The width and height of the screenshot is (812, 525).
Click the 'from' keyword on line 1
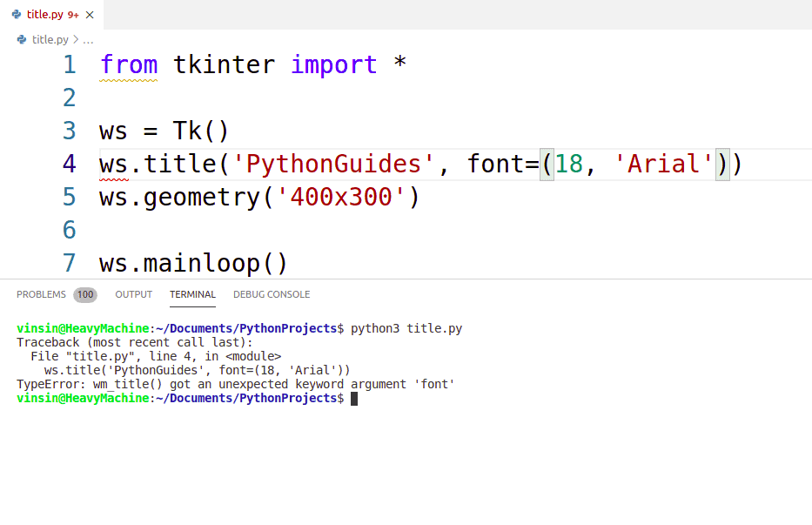click(x=129, y=64)
